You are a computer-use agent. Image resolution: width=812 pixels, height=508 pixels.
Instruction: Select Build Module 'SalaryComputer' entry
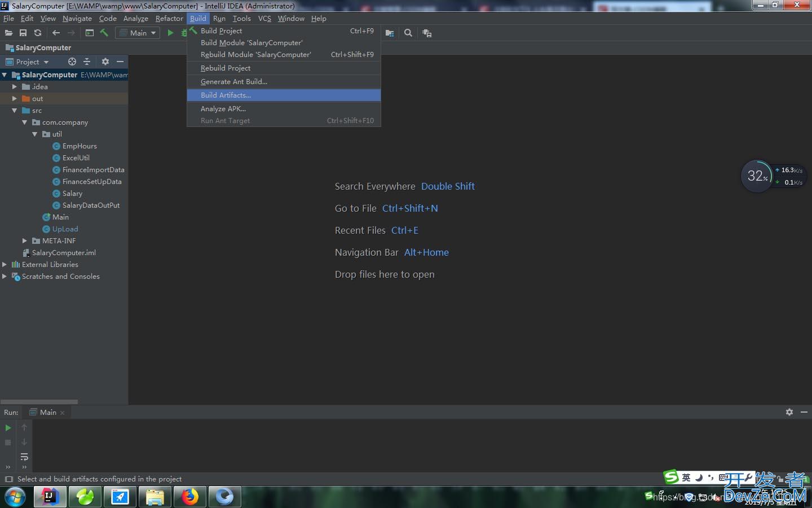(x=284, y=42)
